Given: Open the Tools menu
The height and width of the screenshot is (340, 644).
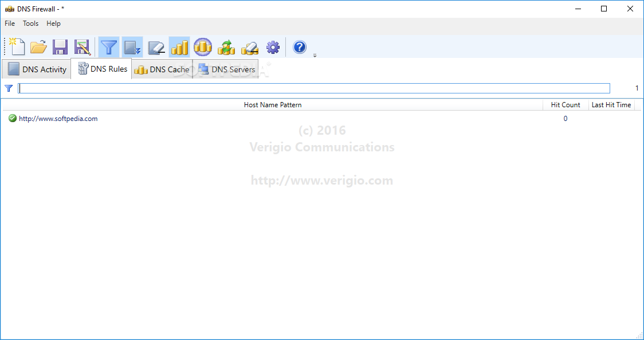Looking at the screenshot, I should click(x=30, y=24).
